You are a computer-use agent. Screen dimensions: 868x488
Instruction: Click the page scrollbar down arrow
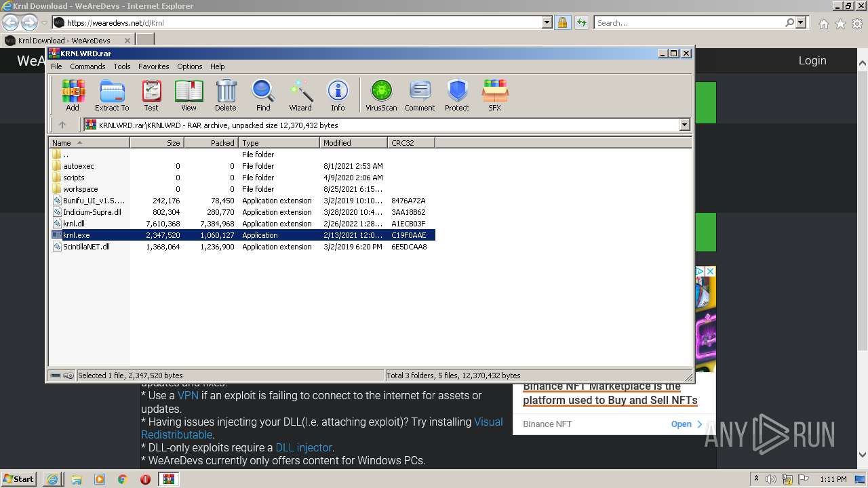click(x=863, y=455)
